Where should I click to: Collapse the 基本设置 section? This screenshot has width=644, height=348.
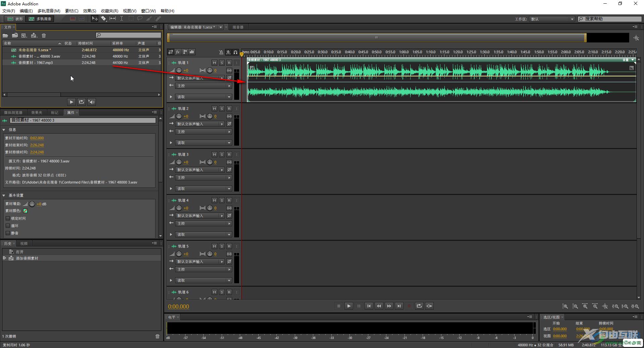coord(4,195)
